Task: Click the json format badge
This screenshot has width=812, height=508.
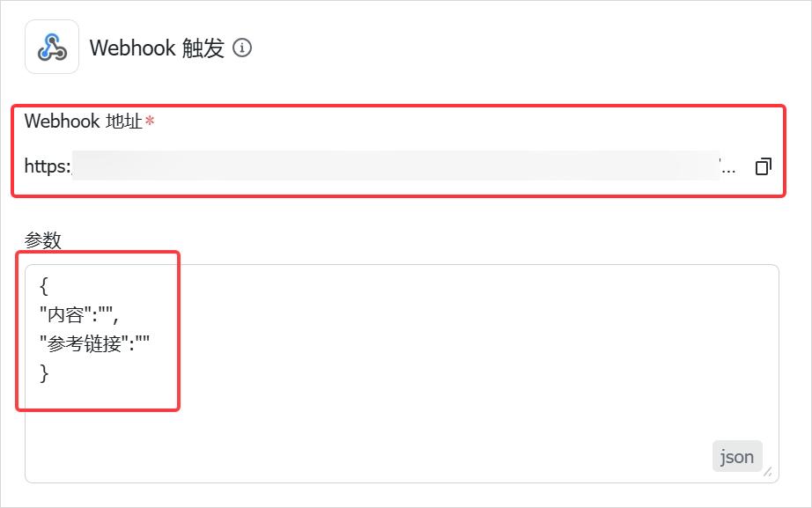Action: tap(737, 456)
